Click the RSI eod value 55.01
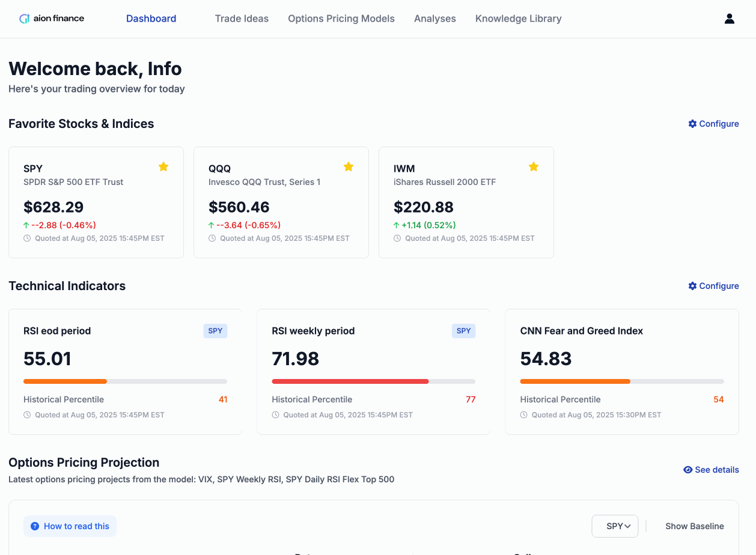 [47, 359]
